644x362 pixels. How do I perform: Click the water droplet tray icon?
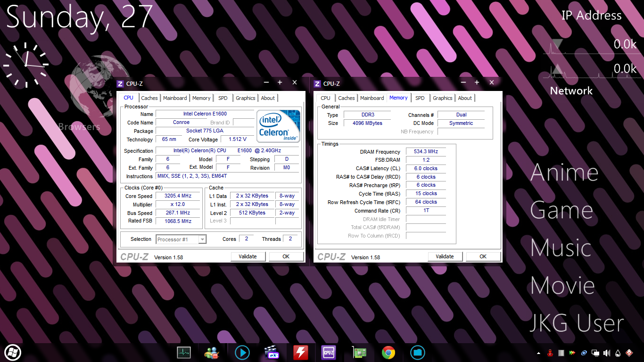pos(618,353)
